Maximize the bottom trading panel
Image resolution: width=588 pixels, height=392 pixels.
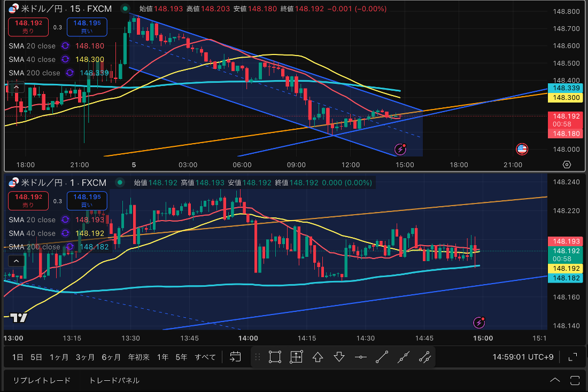[575, 380]
